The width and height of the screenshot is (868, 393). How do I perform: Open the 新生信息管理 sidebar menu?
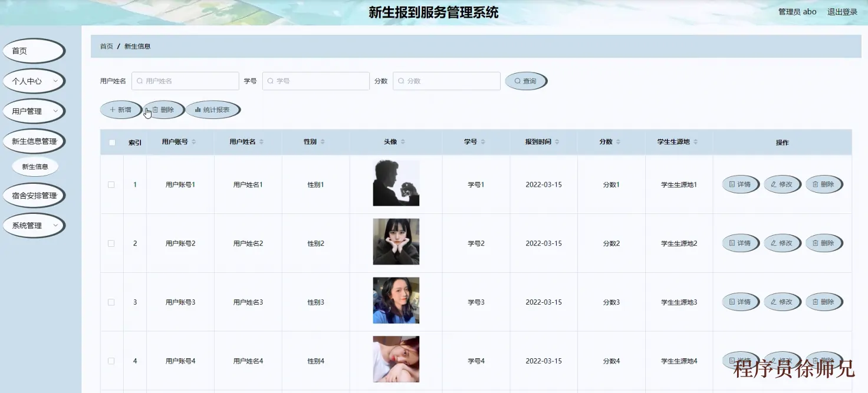point(34,141)
